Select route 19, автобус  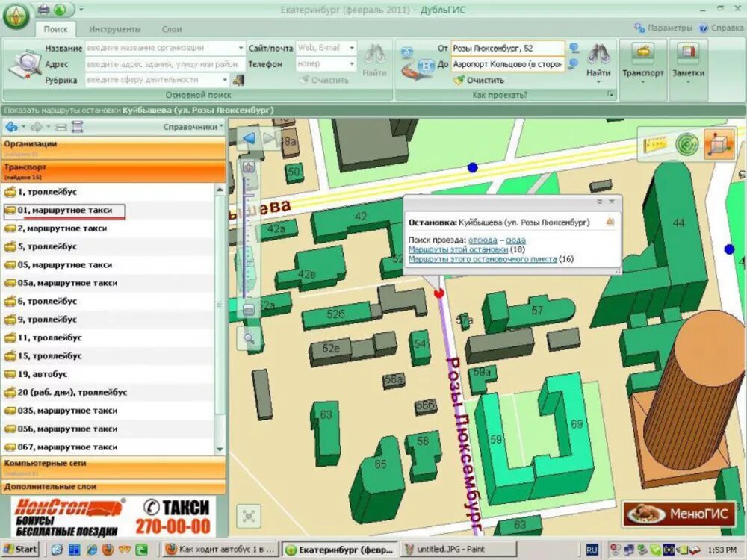[x=108, y=374]
